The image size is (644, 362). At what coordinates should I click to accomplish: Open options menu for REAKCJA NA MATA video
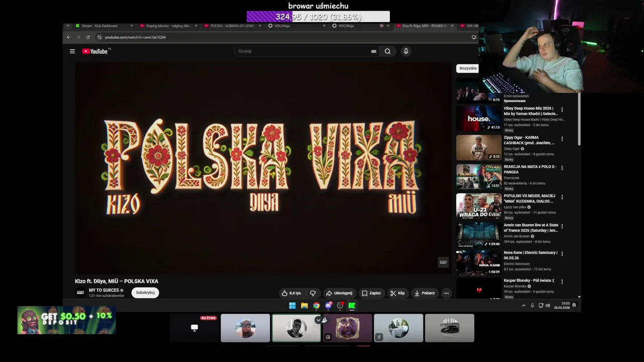coord(562,168)
